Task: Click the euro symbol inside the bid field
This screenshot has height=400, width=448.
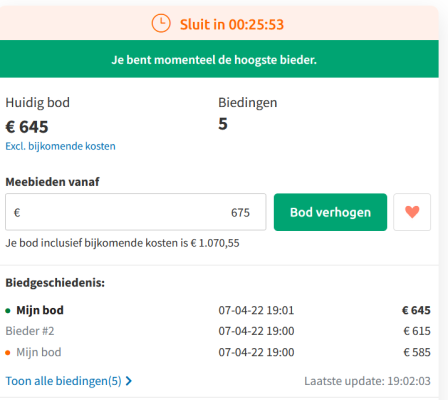Action: [x=17, y=212]
